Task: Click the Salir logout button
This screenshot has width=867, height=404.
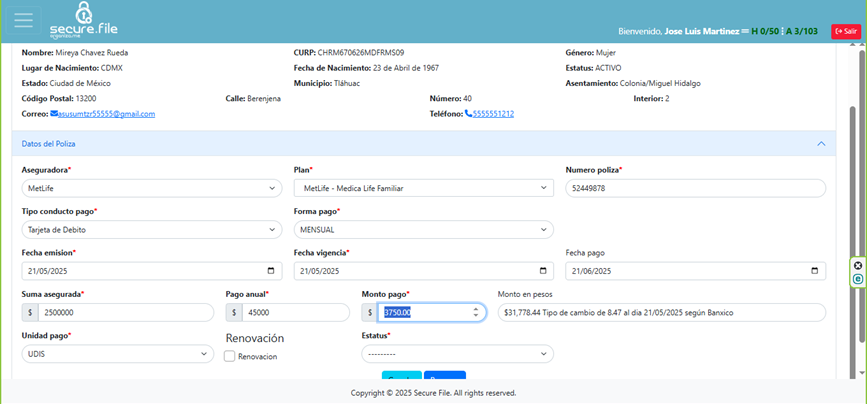Action: tap(845, 31)
